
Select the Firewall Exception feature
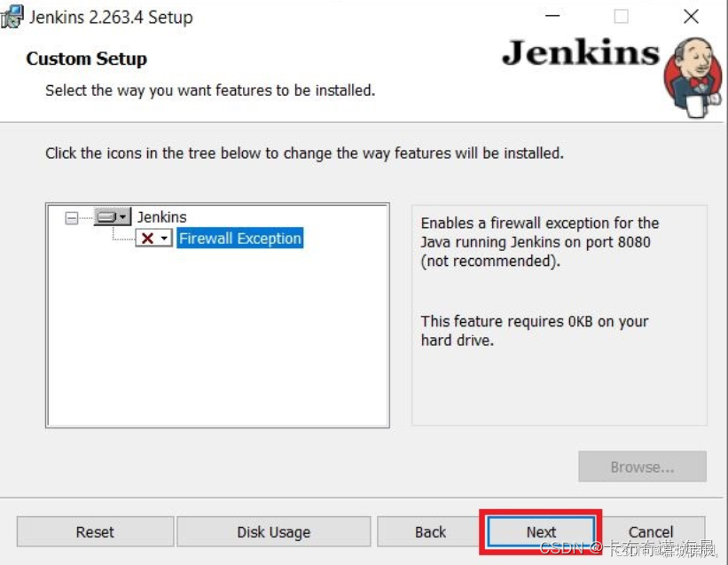[240, 239]
